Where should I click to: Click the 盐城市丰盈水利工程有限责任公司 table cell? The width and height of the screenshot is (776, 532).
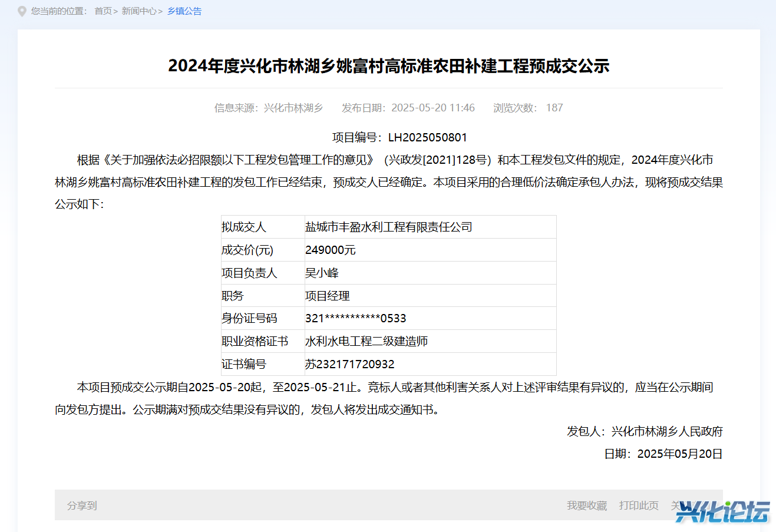click(x=389, y=227)
